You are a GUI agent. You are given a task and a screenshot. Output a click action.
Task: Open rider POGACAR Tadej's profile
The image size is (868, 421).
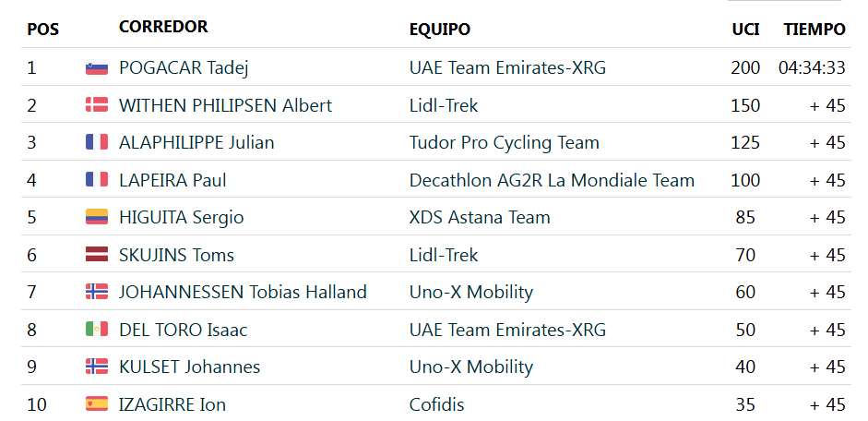tap(184, 67)
